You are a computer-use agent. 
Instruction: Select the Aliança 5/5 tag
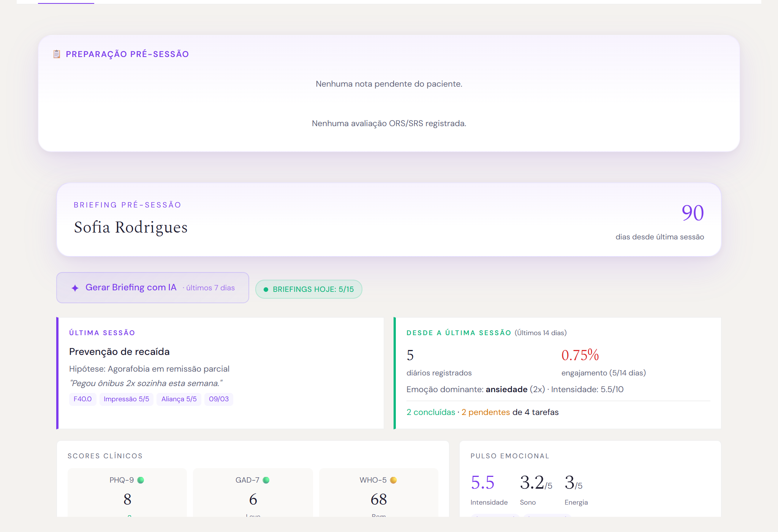179,399
